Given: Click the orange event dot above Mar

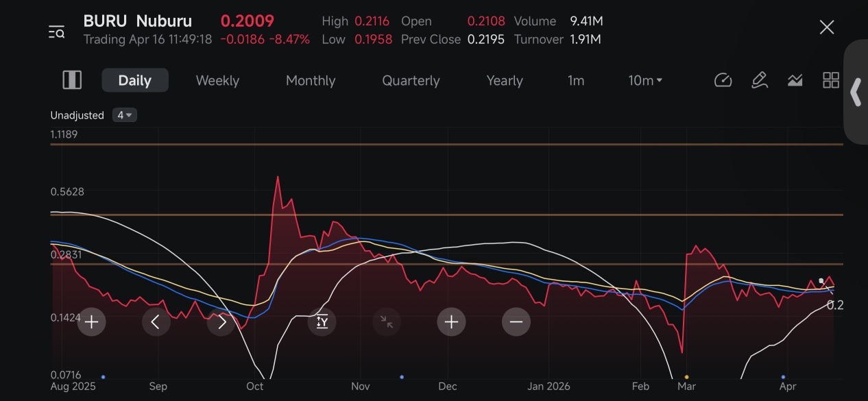Looking at the screenshot, I should (x=686, y=377).
